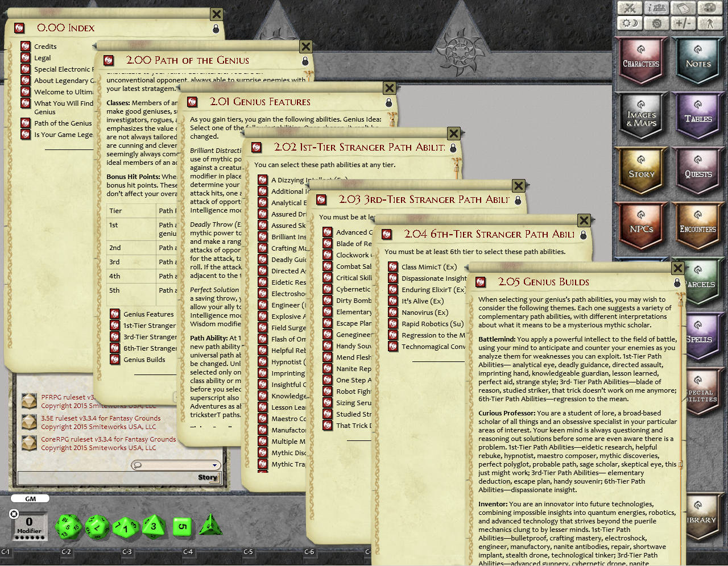
Task: Open the calendar tool icon
Action: point(682,8)
